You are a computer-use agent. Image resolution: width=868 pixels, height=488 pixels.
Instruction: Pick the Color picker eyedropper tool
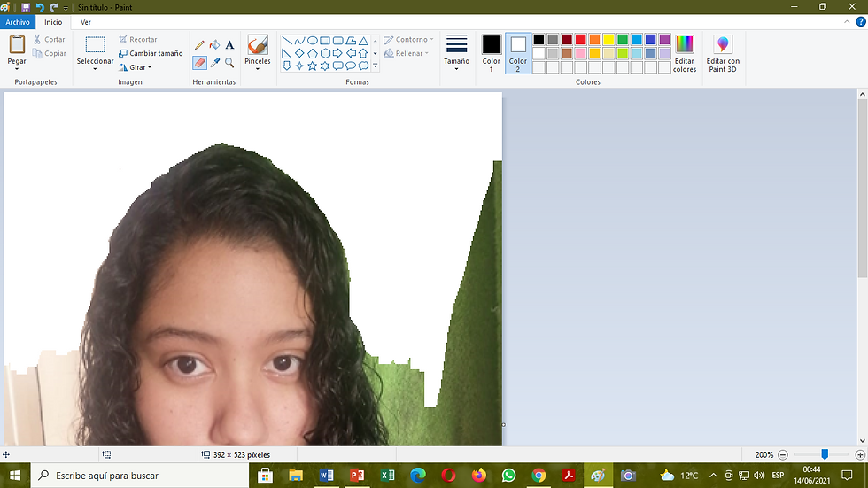pos(214,63)
